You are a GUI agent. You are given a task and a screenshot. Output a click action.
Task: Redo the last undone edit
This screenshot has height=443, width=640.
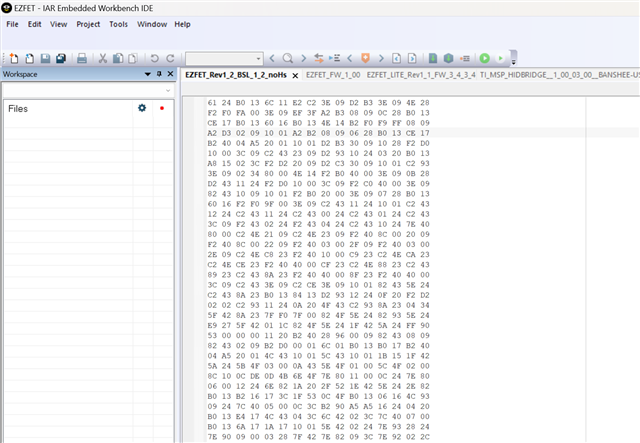[170, 58]
